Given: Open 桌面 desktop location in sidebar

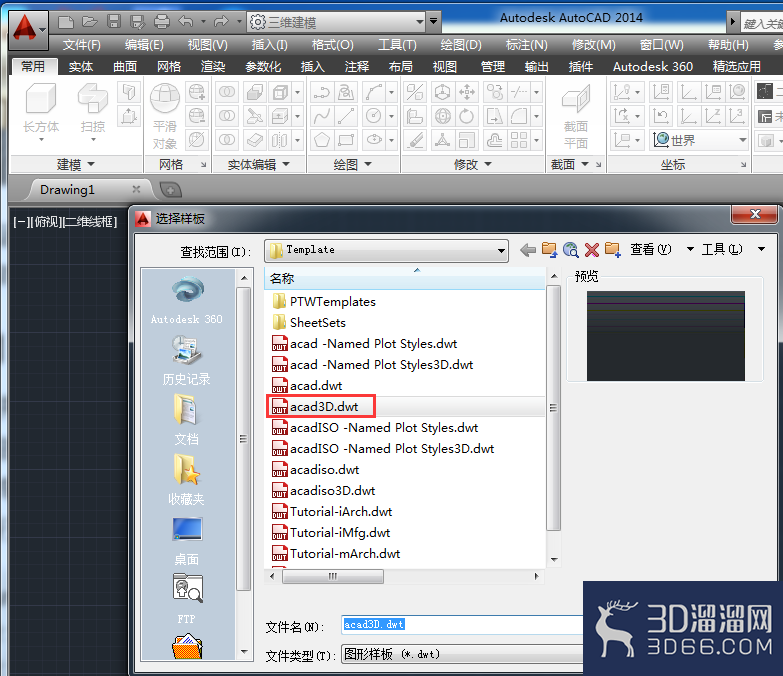Looking at the screenshot, I should 186,541.
